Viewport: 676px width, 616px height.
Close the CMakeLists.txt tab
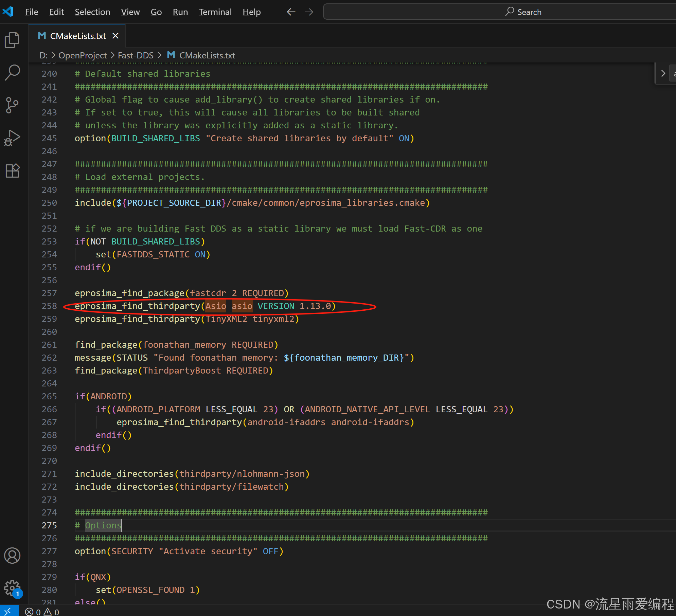(115, 36)
